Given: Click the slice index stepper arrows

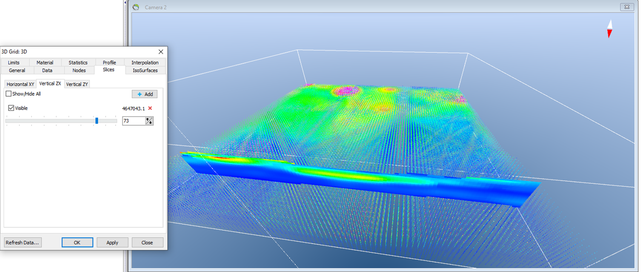Looking at the screenshot, I should point(149,121).
